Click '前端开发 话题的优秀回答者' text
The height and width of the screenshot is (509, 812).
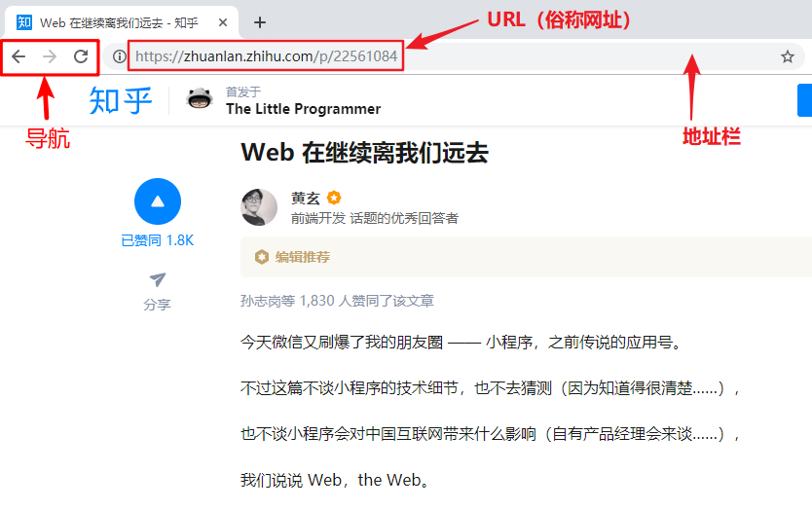coord(375,218)
